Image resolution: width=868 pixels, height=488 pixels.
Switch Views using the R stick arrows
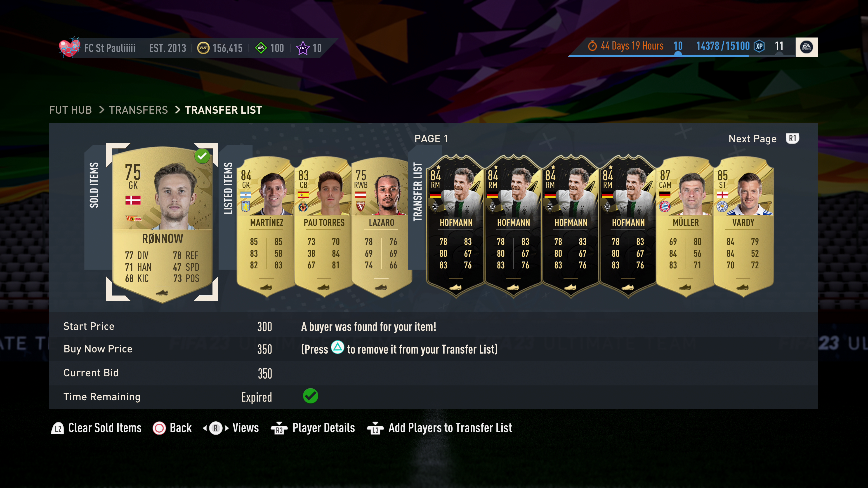pyautogui.click(x=216, y=428)
